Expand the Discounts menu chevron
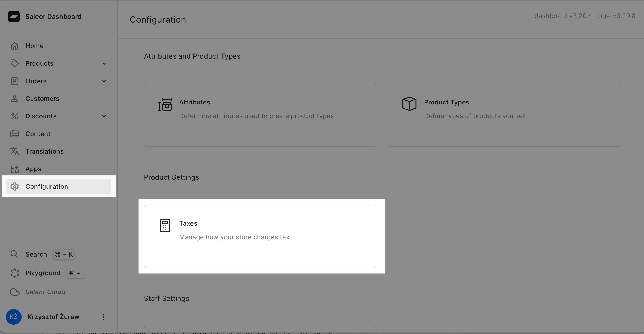The height and width of the screenshot is (334, 644). (104, 116)
